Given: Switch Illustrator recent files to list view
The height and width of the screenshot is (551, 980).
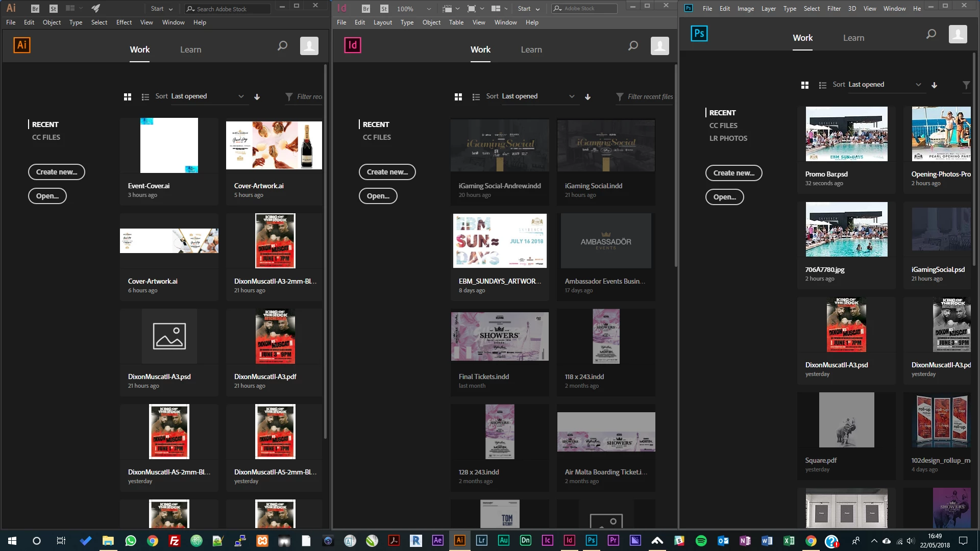Looking at the screenshot, I should (x=145, y=96).
